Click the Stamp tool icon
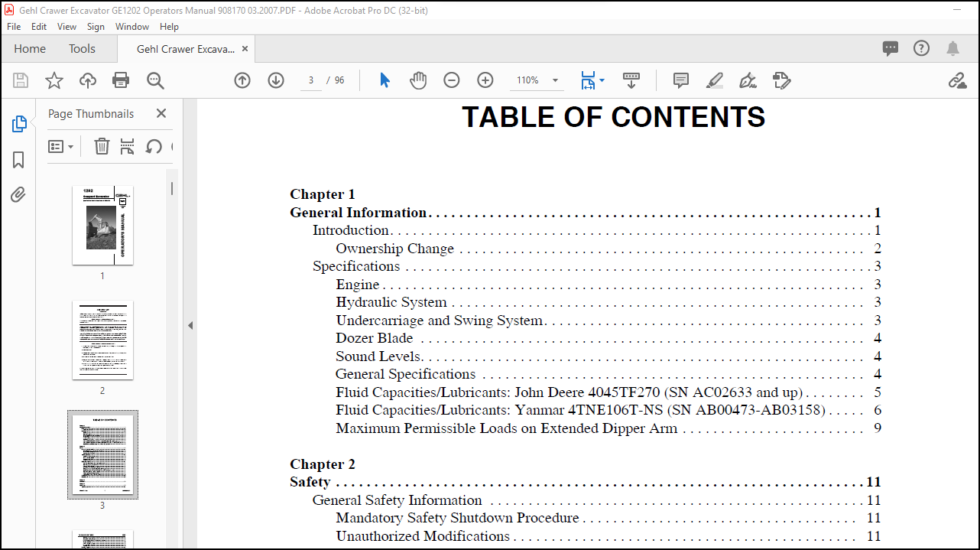This screenshot has height=550, width=980. click(781, 80)
